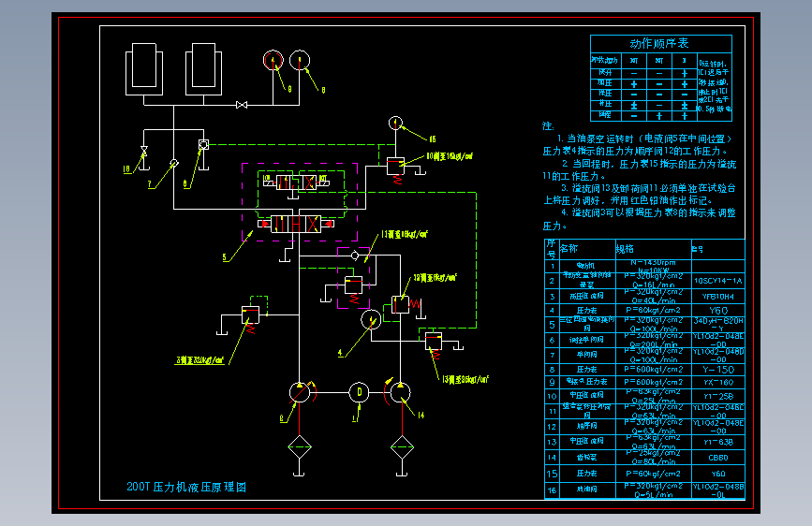Click the number 15 leader label
The image size is (812, 526).
click(x=433, y=139)
